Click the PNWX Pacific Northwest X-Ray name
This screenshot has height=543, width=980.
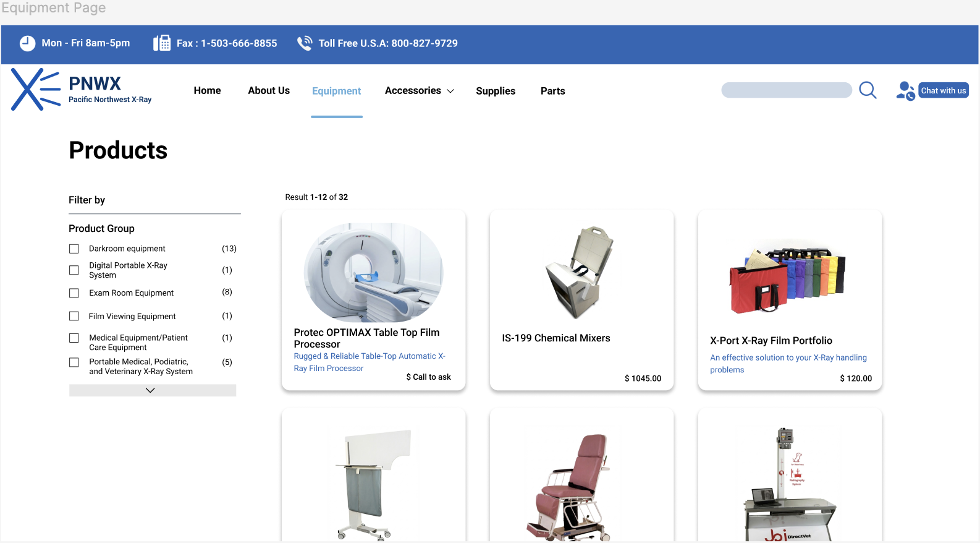click(110, 89)
